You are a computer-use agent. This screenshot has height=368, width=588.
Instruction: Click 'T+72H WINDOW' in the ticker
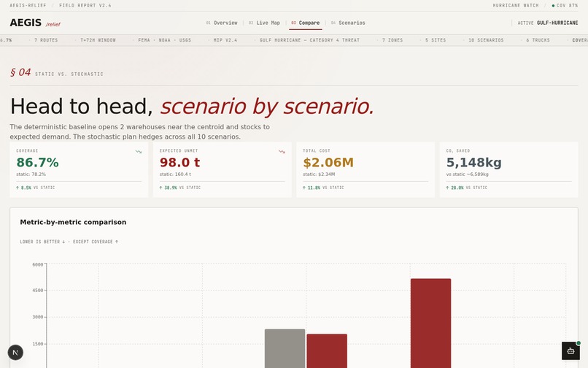click(x=98, y=40)
